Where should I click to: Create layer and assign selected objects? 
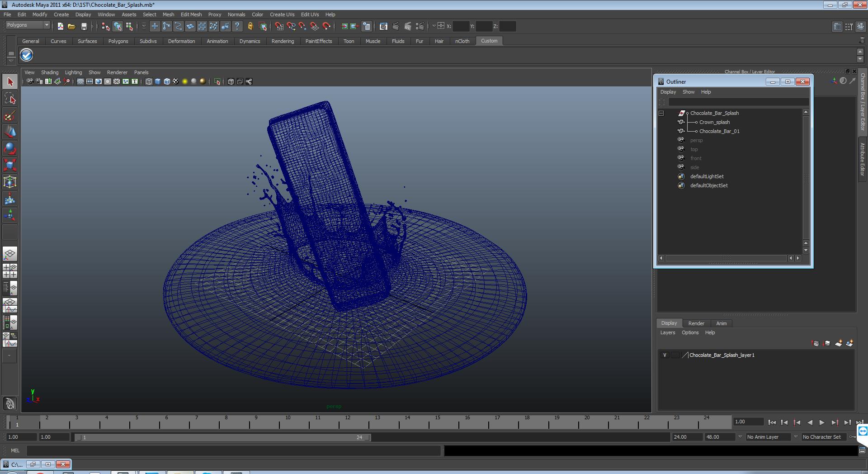[849, 343]
